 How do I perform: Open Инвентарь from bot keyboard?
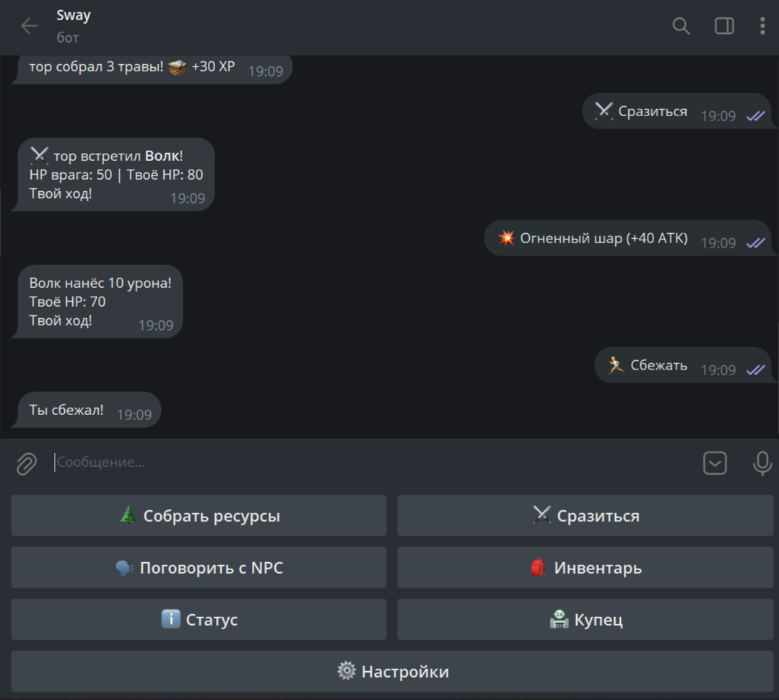tap(586, 567)
